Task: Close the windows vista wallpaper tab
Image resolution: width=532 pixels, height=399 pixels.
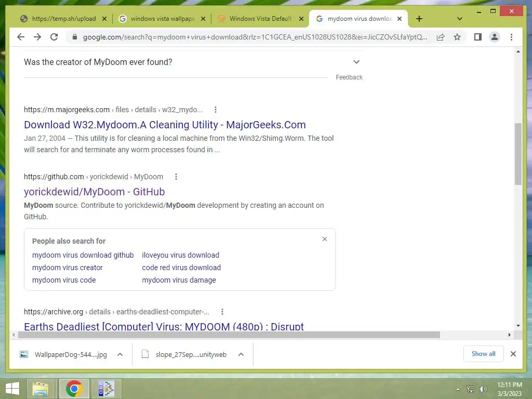Action: pyautogui.click(x=203, y=19)
